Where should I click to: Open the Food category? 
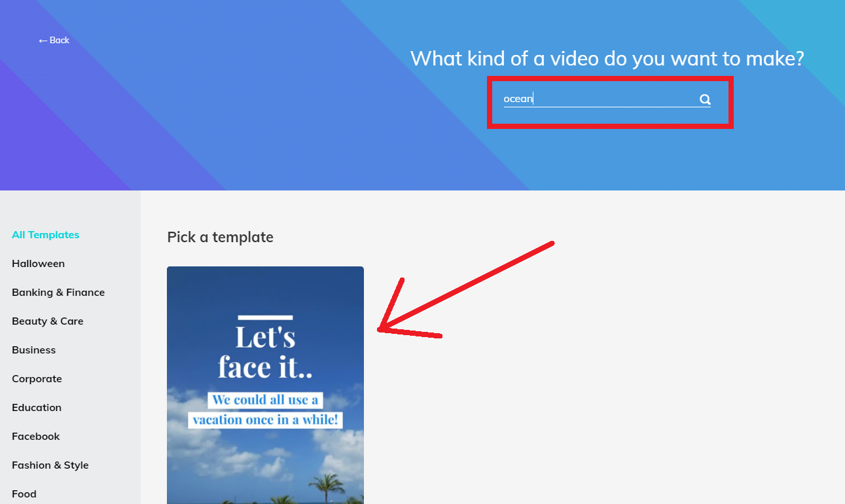24,494
